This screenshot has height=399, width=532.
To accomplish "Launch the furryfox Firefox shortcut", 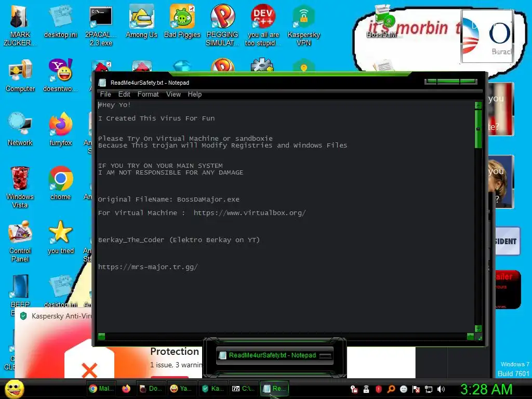I will 60,129.
